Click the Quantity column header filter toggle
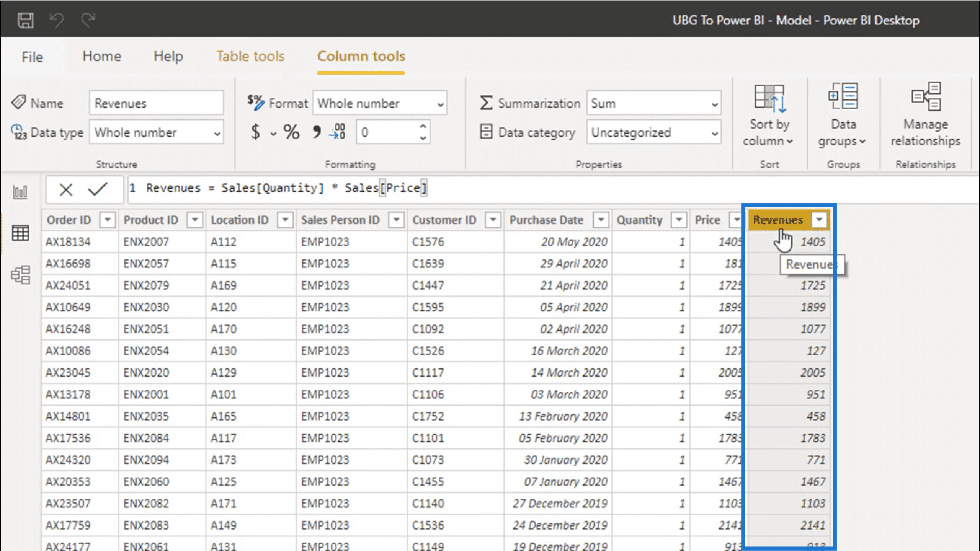980x551 pixels. tap(678, 219)
